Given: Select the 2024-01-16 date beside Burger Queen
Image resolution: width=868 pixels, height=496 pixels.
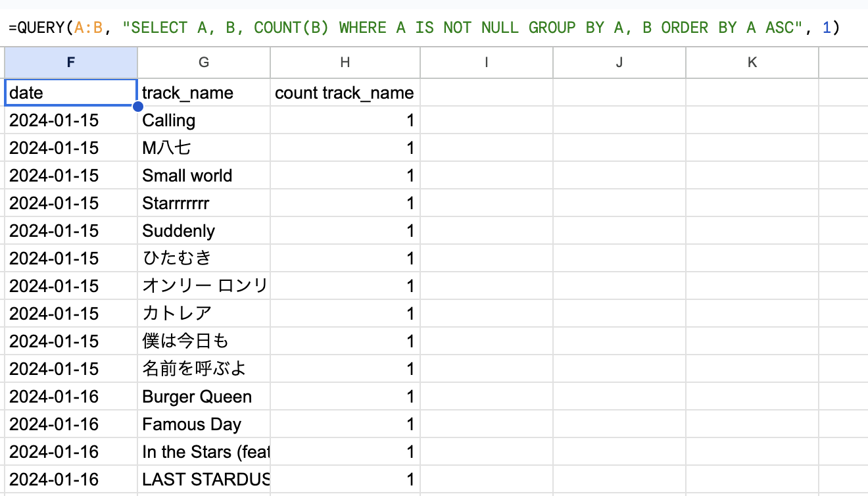Looking at the screenshot, I should [x=71, y=397].
